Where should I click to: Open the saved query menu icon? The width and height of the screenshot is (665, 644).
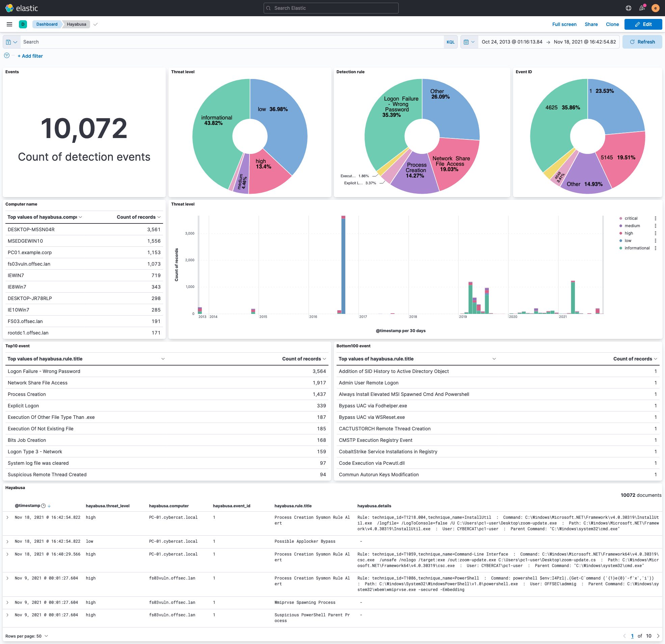pos(11,42)
